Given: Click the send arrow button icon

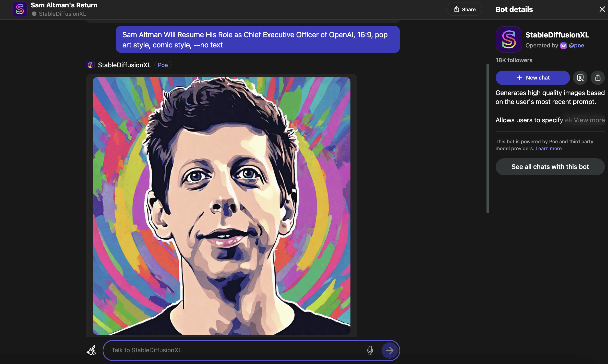Looking at the screenshot, I should [390, 350].
